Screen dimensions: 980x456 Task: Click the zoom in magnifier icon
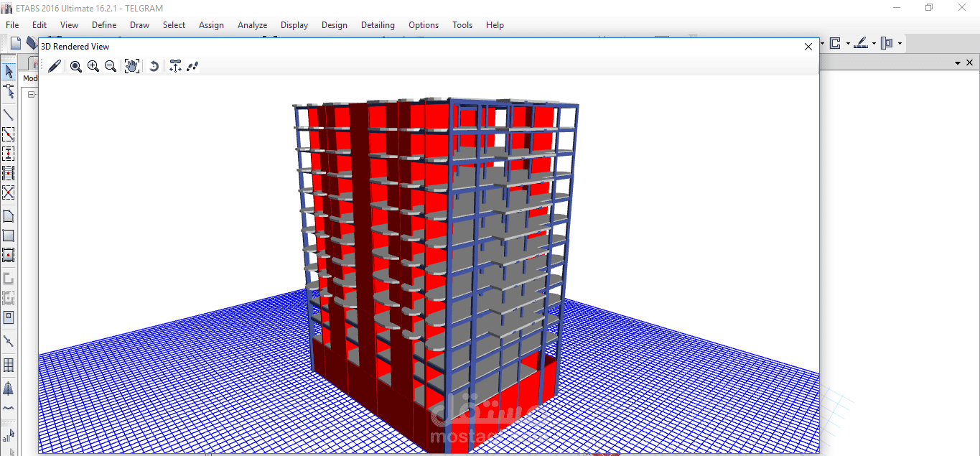(93, 66)
